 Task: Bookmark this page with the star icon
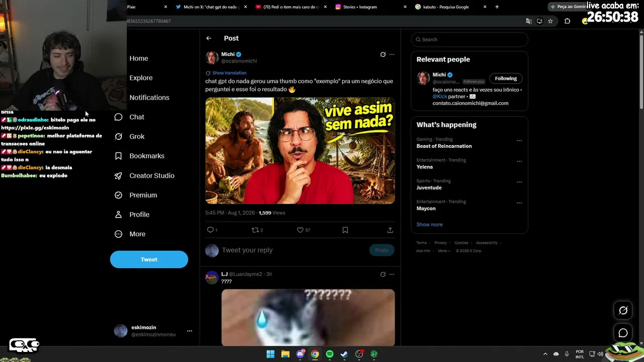pyautogui.click(x=550, y=21)
